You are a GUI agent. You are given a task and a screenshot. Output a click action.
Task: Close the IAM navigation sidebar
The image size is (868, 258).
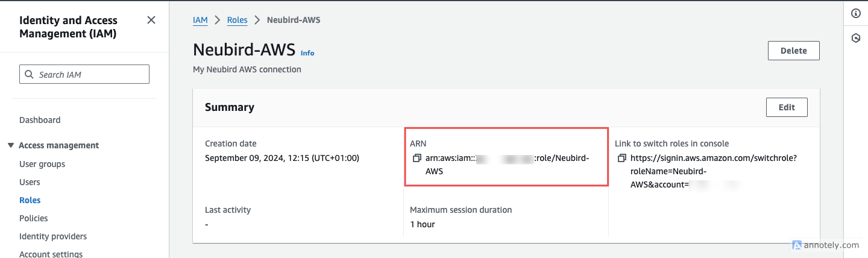point(151,20)
